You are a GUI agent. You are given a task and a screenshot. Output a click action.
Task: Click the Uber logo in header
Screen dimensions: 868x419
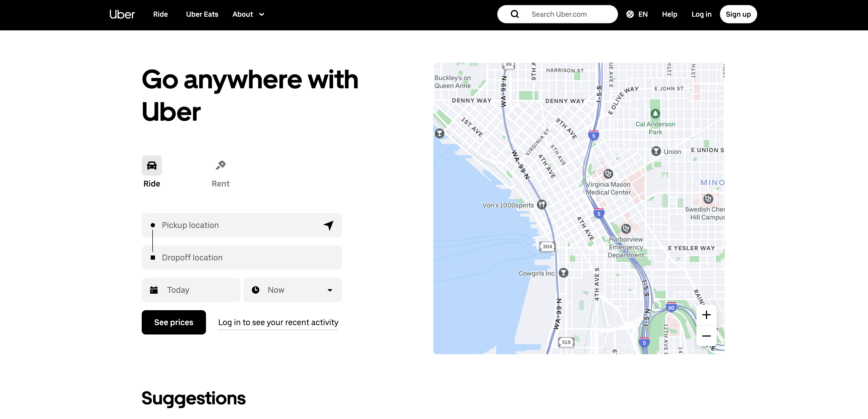122,14
